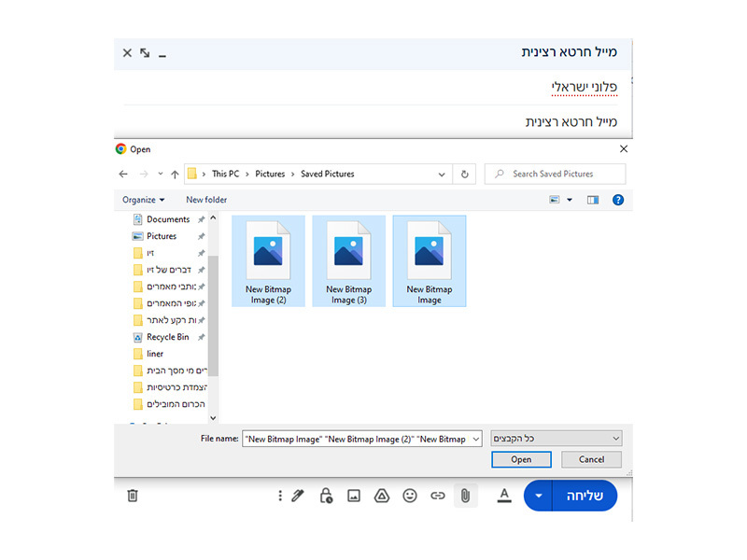747x560 pixels.
Task: Expand the address bar path dropdown
Action: 442,175
